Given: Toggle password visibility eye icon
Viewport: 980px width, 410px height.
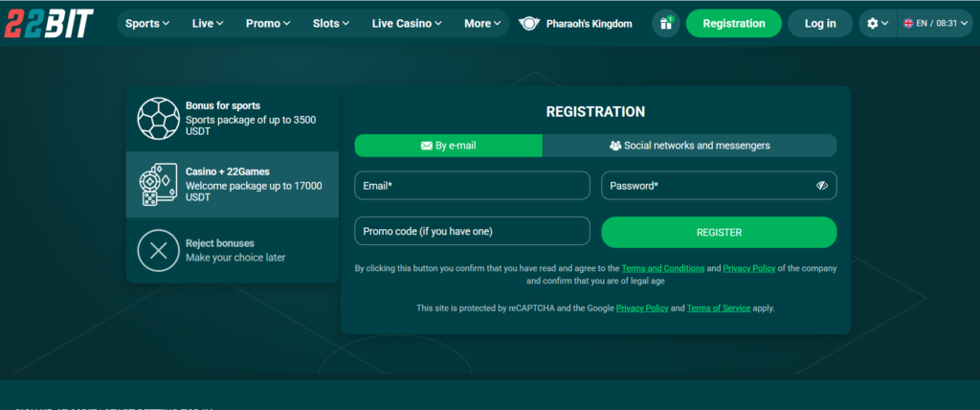Looking at the screenshot, I should [x=821, y=186].
